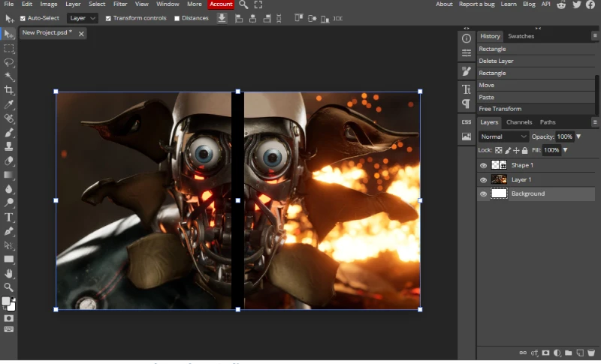Open the Info panel icon
This screenshot has height=364, width=601.
click(467, 39)
